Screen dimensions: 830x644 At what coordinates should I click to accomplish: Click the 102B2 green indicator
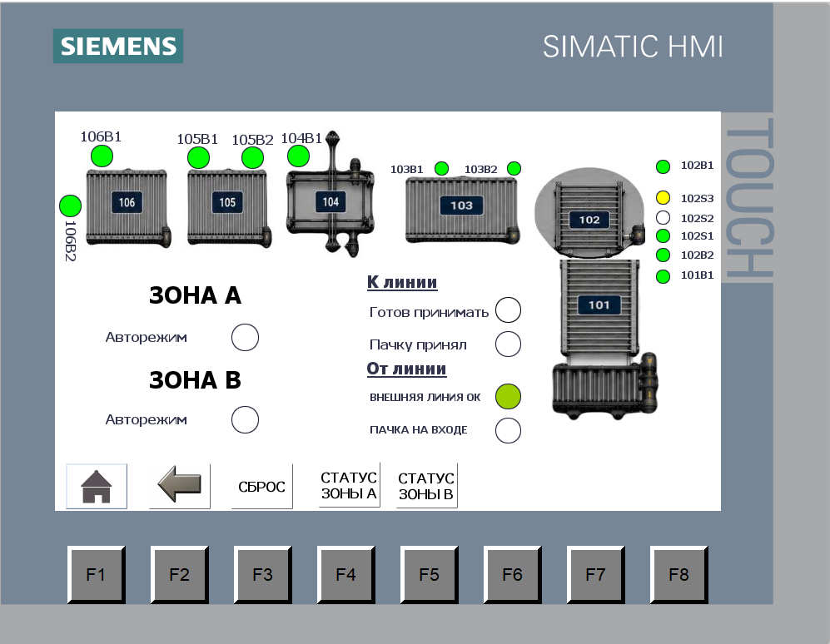pyautogui.click(x=663, y=255)
